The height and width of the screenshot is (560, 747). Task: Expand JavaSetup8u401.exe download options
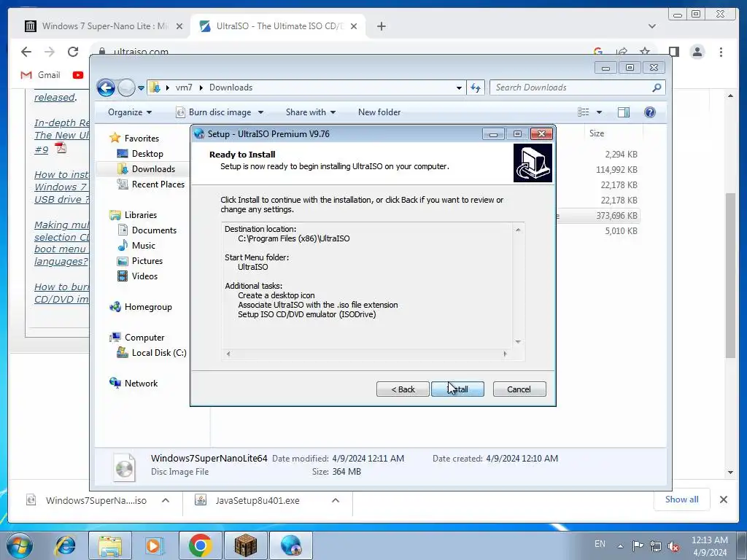coord(336,500)
